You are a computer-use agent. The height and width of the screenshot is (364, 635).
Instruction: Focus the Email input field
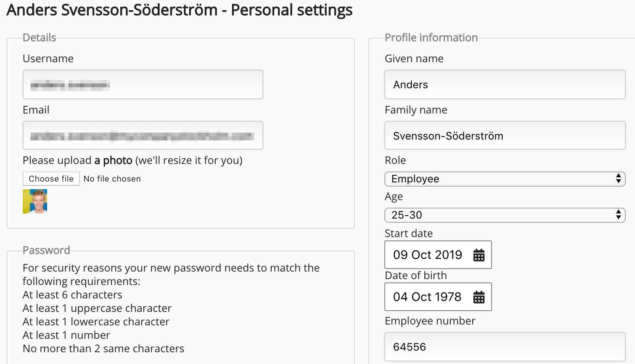143,136
